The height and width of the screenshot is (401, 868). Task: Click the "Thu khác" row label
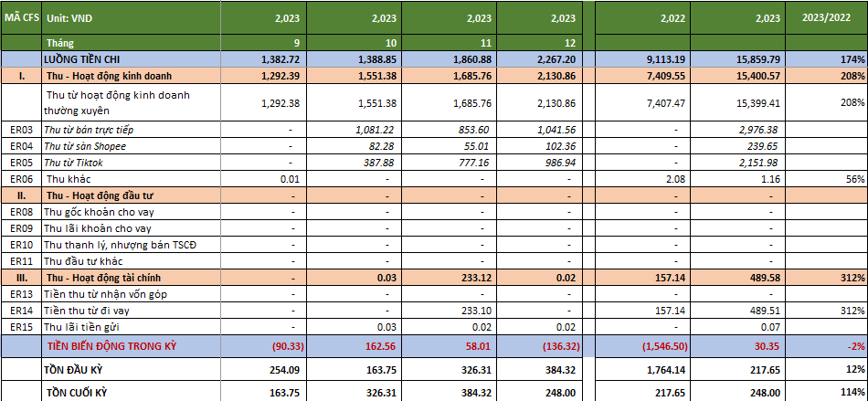[x=70, y=179]
